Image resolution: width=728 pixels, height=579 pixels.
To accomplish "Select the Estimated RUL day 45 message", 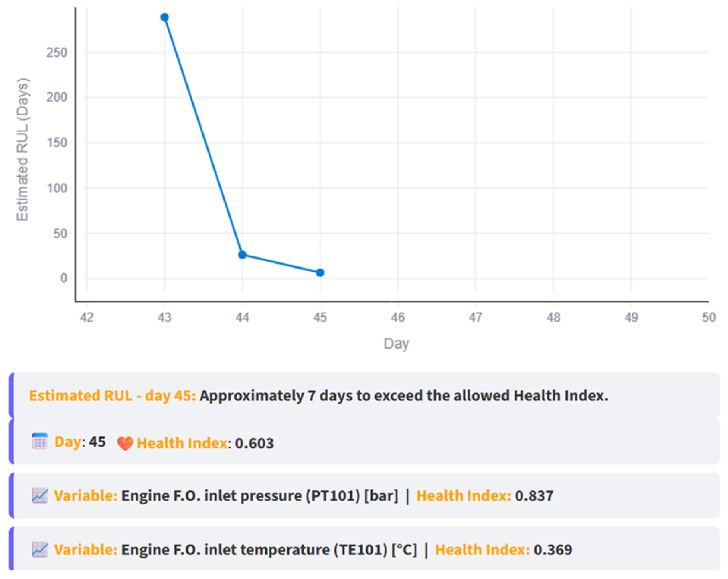I will tap(318, 395).
